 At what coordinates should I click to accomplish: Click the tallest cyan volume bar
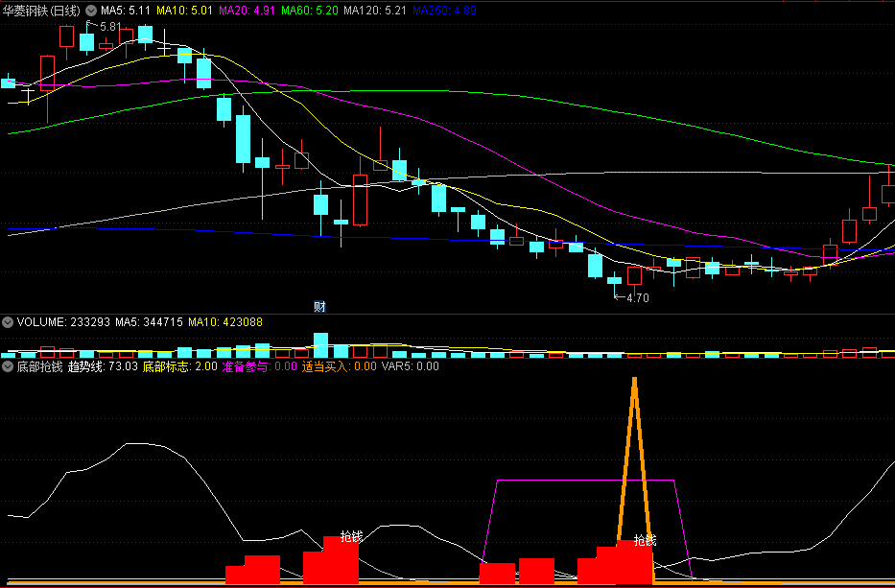tap(320, 344)
